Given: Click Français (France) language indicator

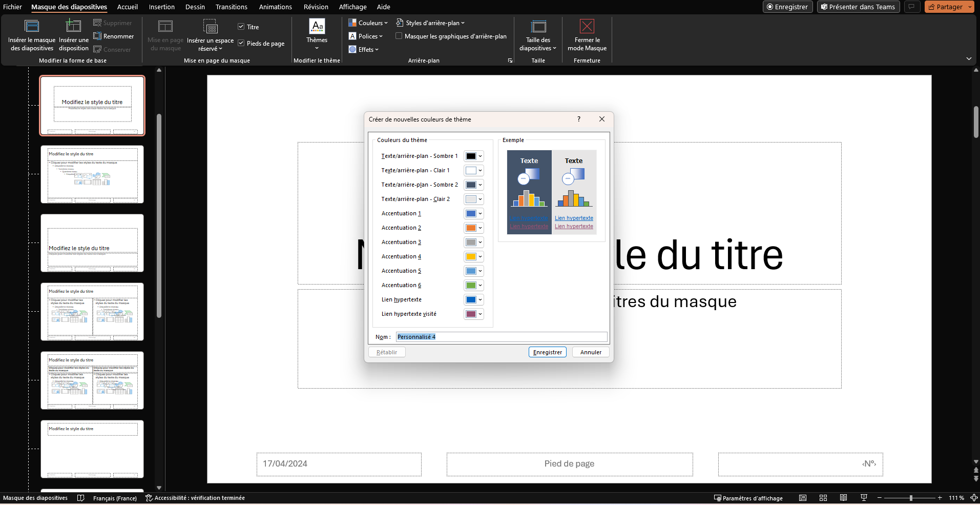Looking at the screenshot, I should pyautogui.click(x=115, y=498).
